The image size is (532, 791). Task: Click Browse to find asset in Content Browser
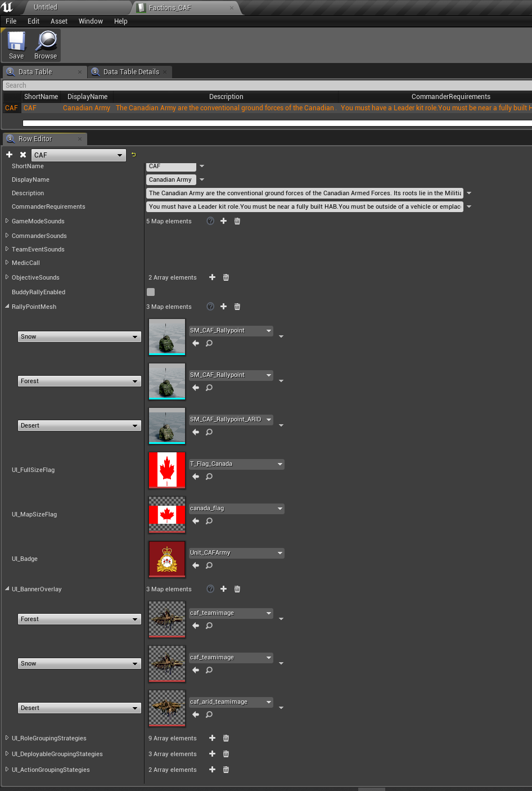click(46, 45)
